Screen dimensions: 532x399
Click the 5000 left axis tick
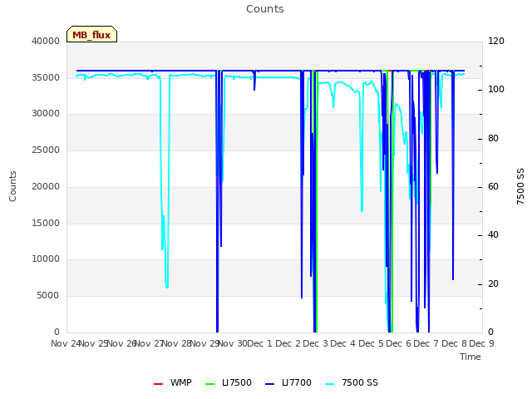coord(48,296)
